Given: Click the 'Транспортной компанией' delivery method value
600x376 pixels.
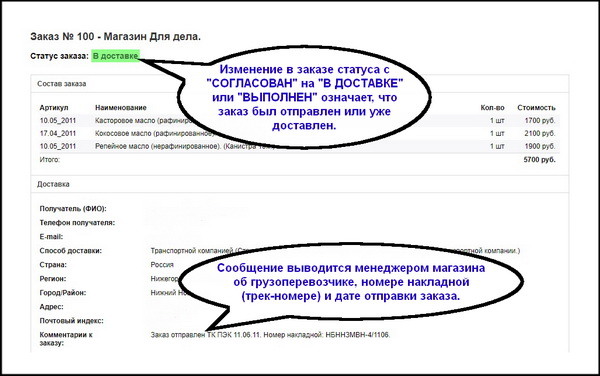Looking at the screenshot, I should pyautogui.click(x=192, y=251).
